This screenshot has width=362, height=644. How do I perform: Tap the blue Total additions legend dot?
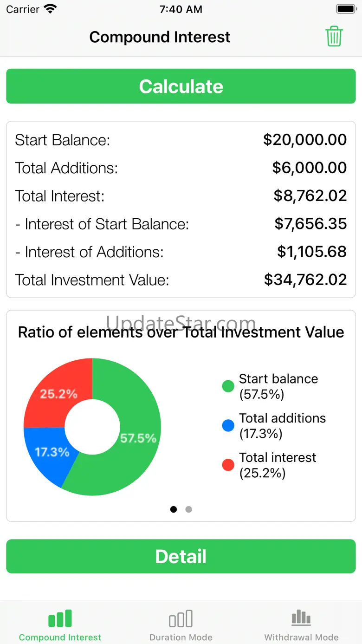[x=228, y=425]
